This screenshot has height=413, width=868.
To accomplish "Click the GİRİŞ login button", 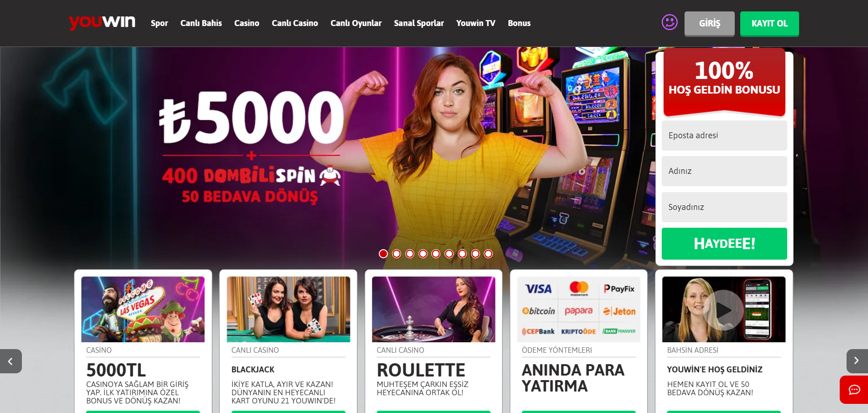I will pos(709,24).
